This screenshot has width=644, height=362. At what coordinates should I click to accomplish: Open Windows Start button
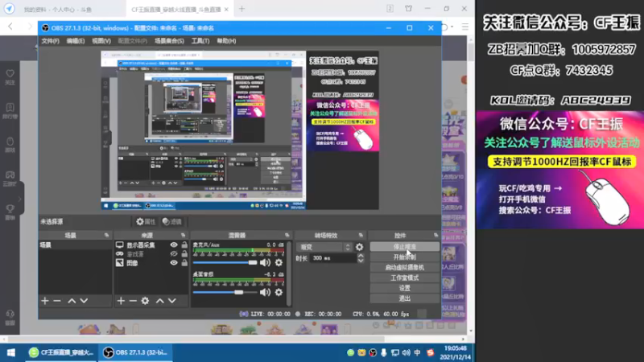click(11, 352)
